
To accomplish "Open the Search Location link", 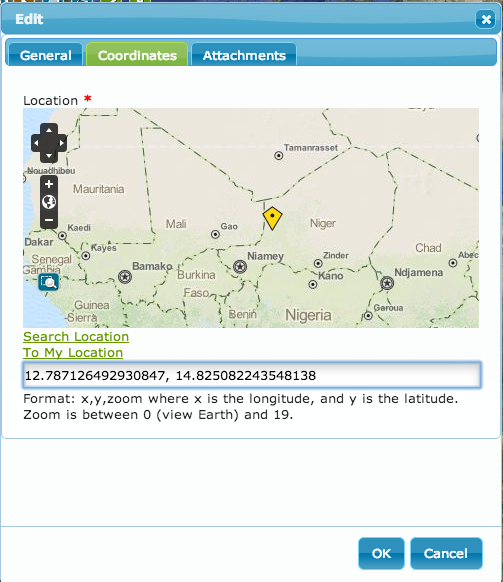I will click(76, 337).
